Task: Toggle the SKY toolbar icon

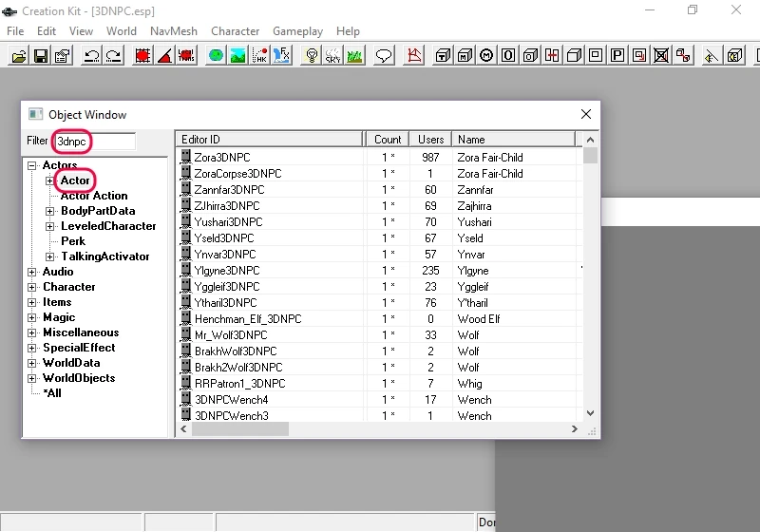Action: point(333,56)
